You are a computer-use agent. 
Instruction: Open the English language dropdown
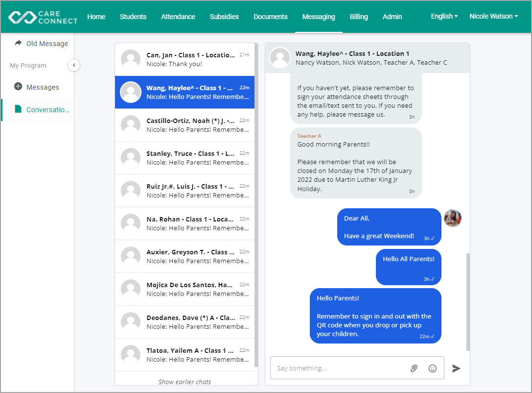pos(444,16)
